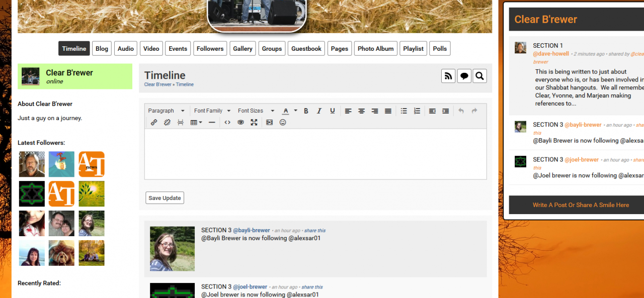Toggle fullscreen mode for the editor
644x298 pixels.
(x=254, y=122)
